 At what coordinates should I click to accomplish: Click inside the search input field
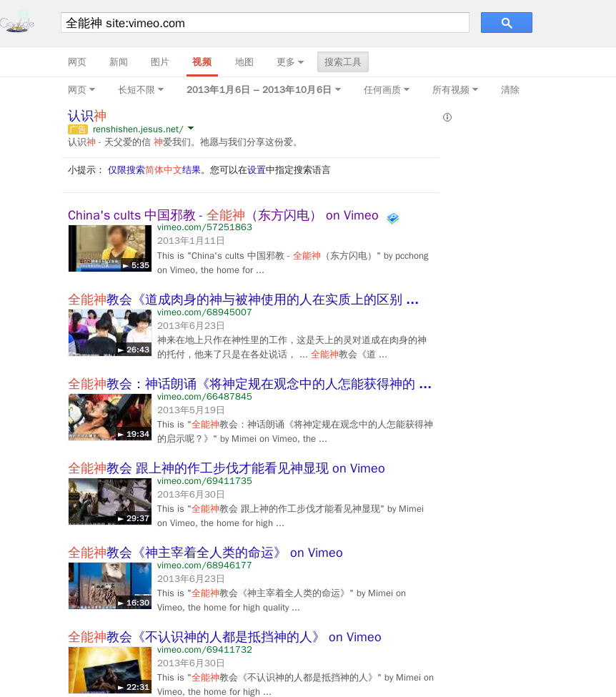click(264, 22)
